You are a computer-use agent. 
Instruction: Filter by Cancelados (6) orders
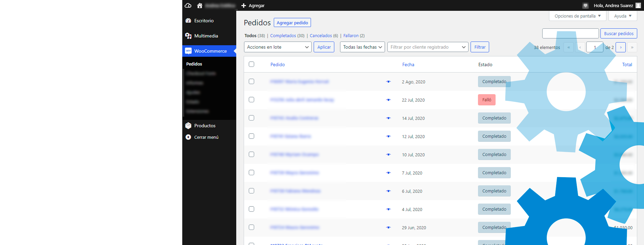[x=324, y=36]
